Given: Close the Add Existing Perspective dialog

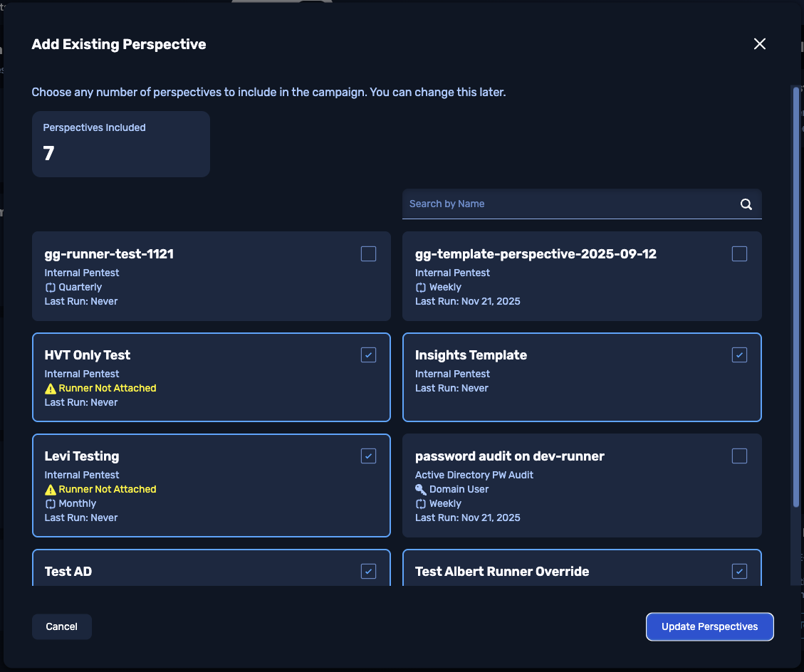Looking at the screenshot, I should pyautogui.click(x=759, y=44).
